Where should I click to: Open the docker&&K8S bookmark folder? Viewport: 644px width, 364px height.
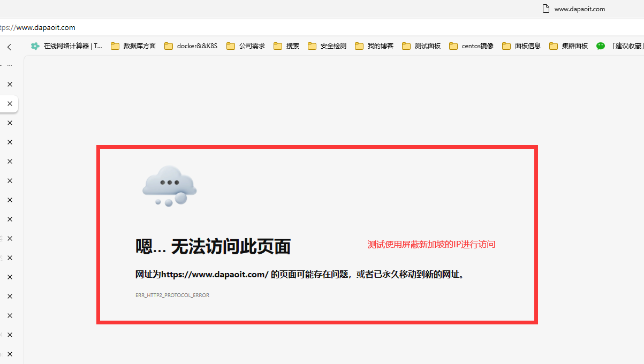pos(191,46)
